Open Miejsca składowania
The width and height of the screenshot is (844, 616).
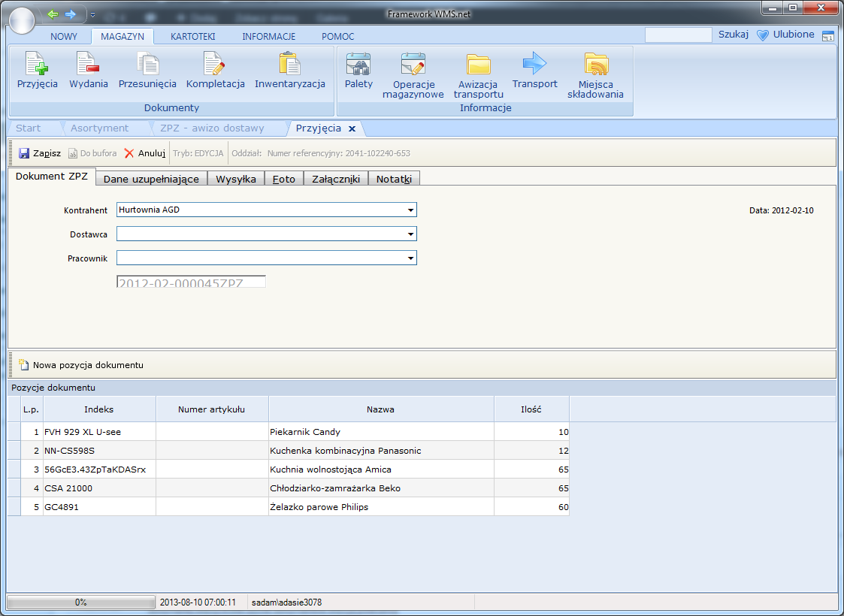coord(595,65)
